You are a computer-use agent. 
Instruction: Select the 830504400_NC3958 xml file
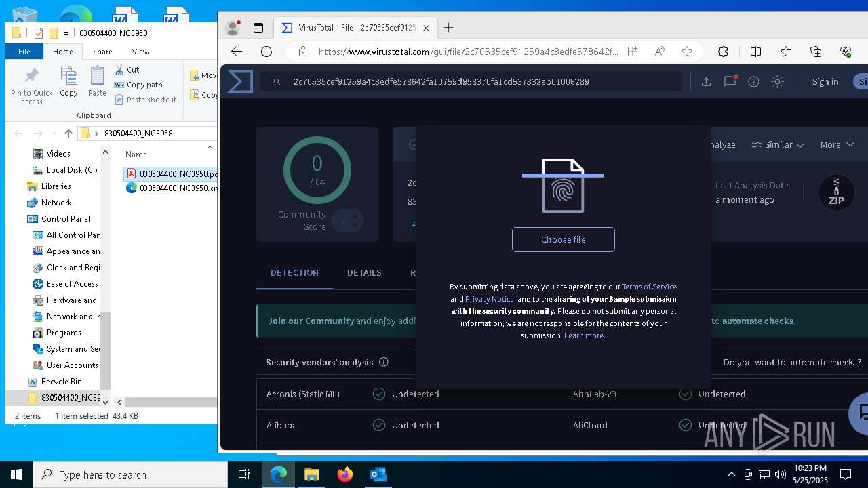172,188
